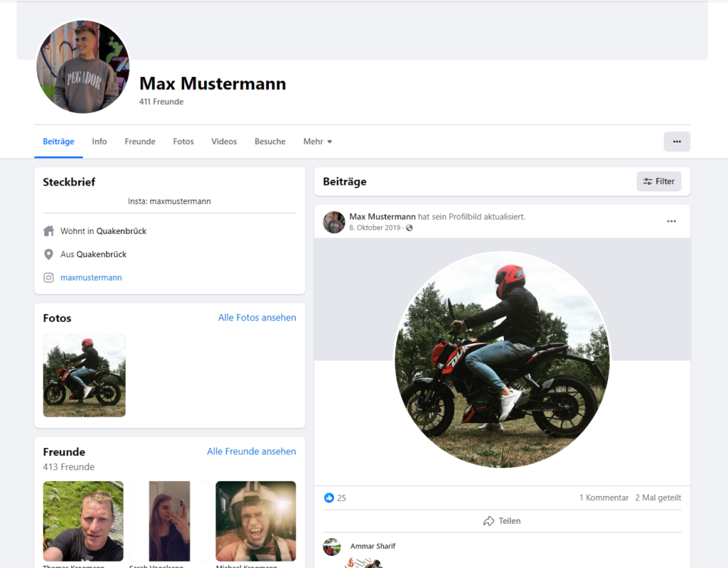The width and height of the screenshot is (728, 568).
Task: Click the Teilen share button
Action: coord(502,521)
